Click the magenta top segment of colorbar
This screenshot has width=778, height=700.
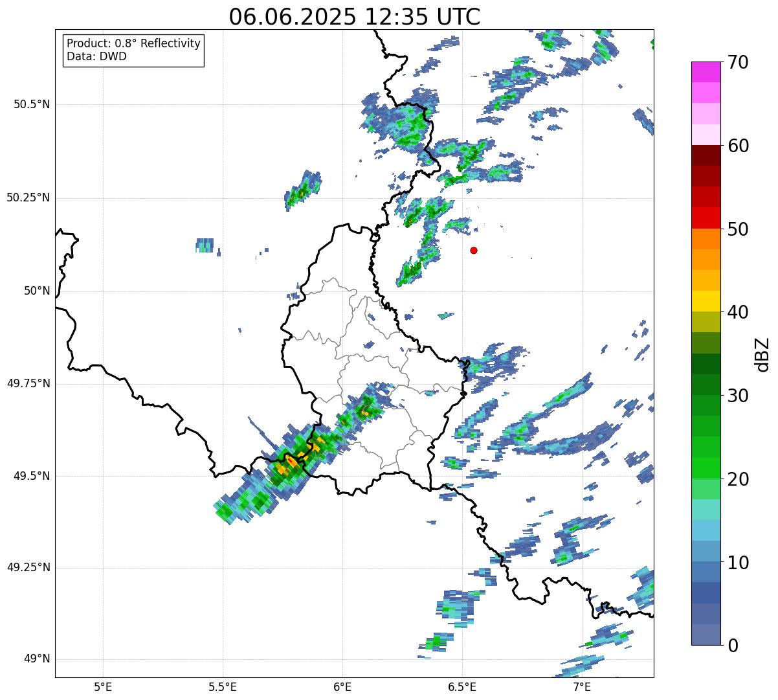pyautogui.click(x=706, y=72)
